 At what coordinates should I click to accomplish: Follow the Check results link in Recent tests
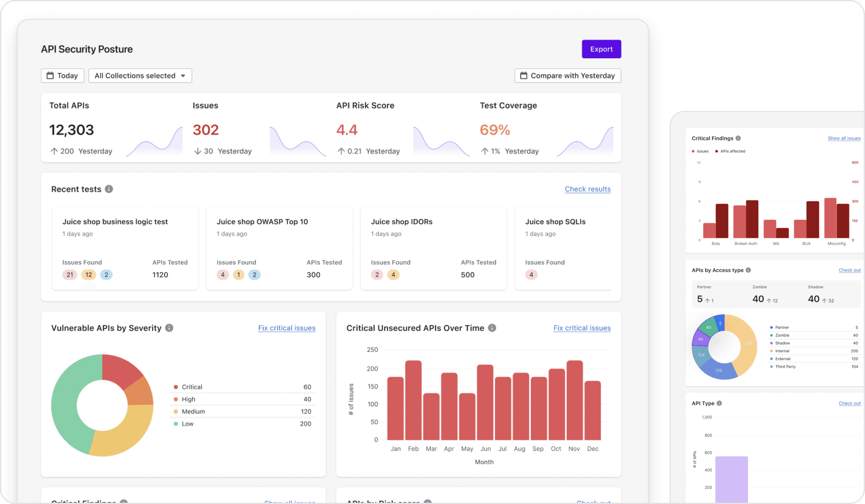[x=588, y=189]
